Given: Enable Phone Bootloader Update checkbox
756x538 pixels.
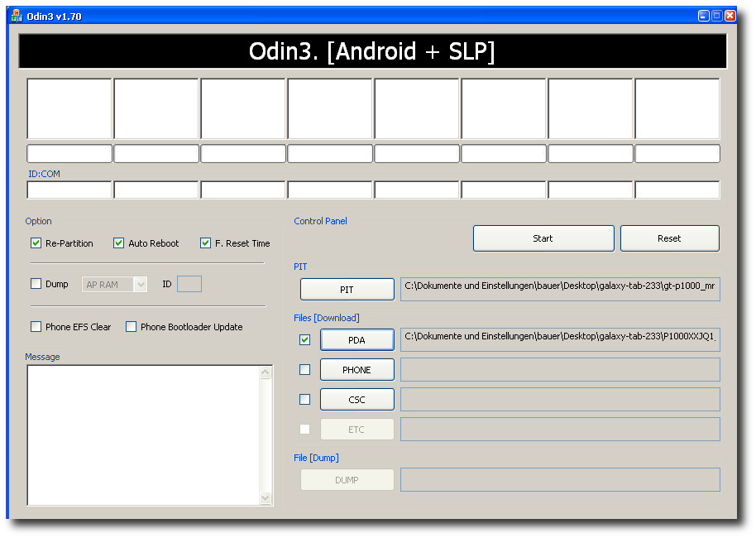Looking at the screenshot, I should coord(132,327).
